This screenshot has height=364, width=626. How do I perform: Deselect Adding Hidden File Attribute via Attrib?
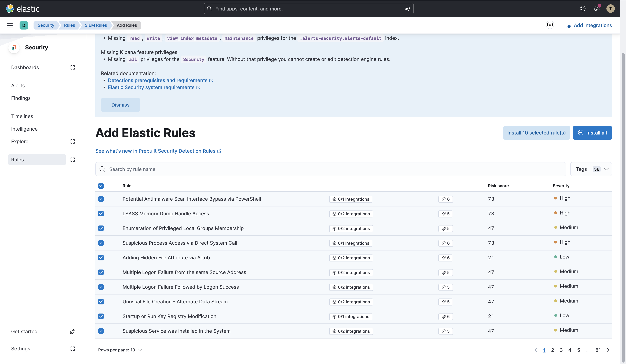pos(101,258)
